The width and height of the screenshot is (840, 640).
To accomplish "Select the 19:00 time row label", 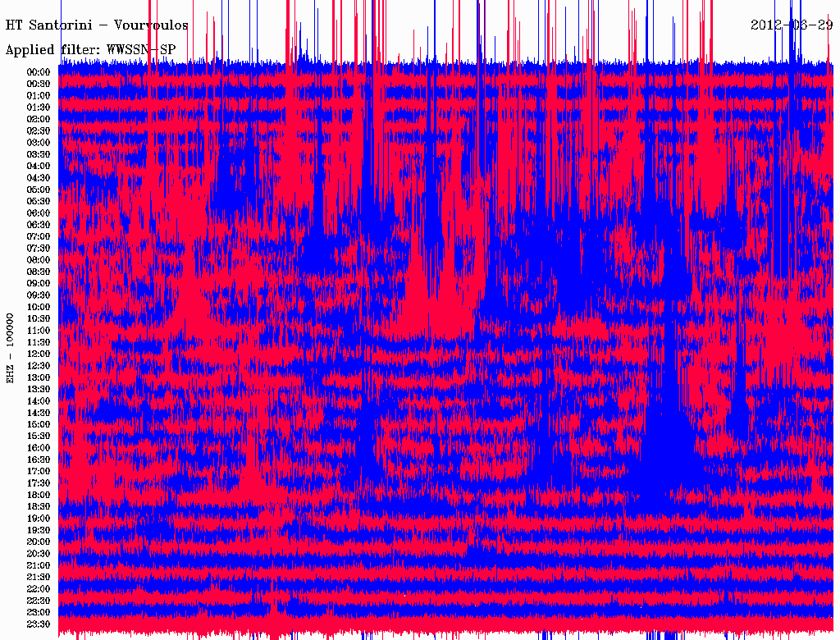I will 39,519.
